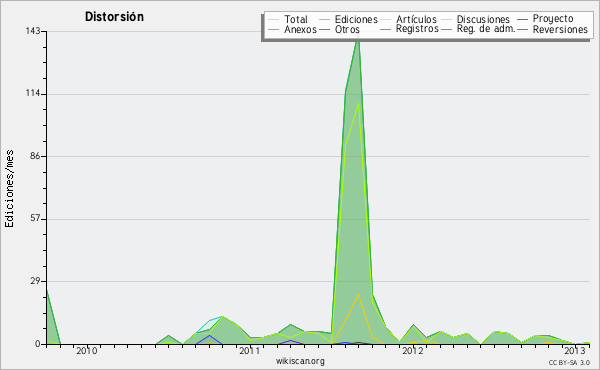Click the Discusiones legend label
Image resolution: width=600 pixels, height=370 pixels.
(483, 19)
